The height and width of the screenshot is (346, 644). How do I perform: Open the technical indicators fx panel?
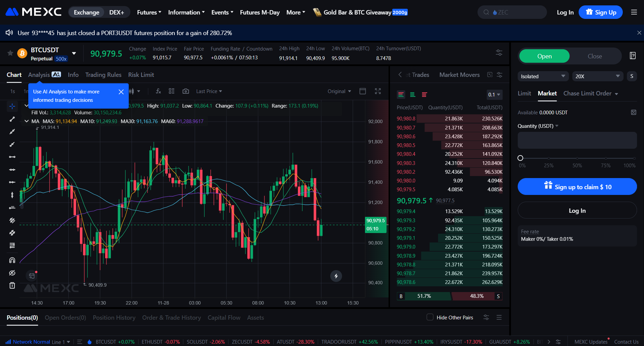158,91
